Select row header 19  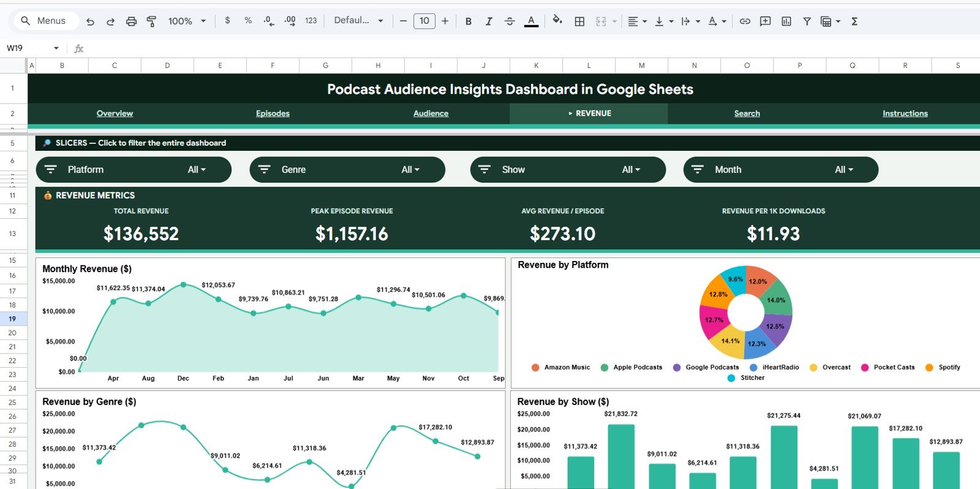coord(12,319)
